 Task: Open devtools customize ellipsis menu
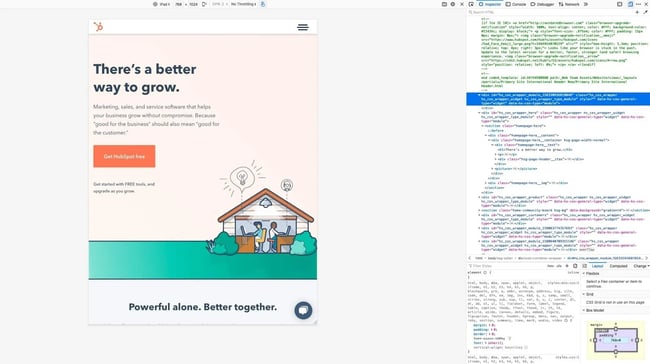[638, 4]
